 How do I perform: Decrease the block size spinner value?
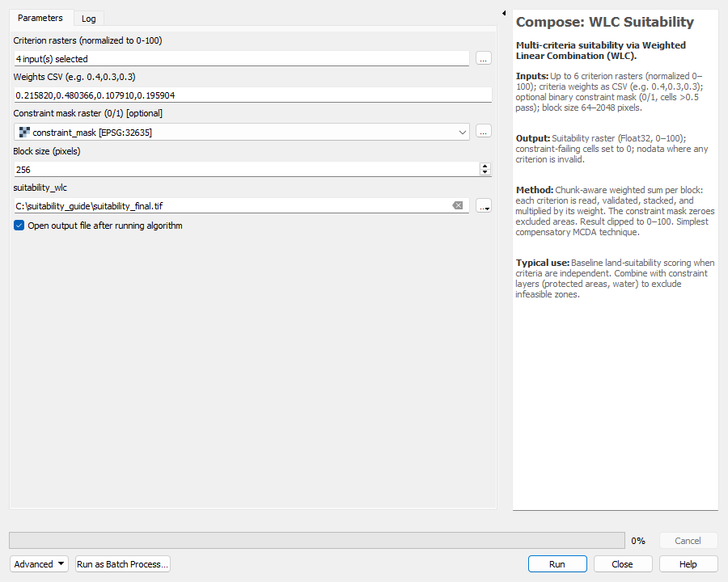coord(485,172)
